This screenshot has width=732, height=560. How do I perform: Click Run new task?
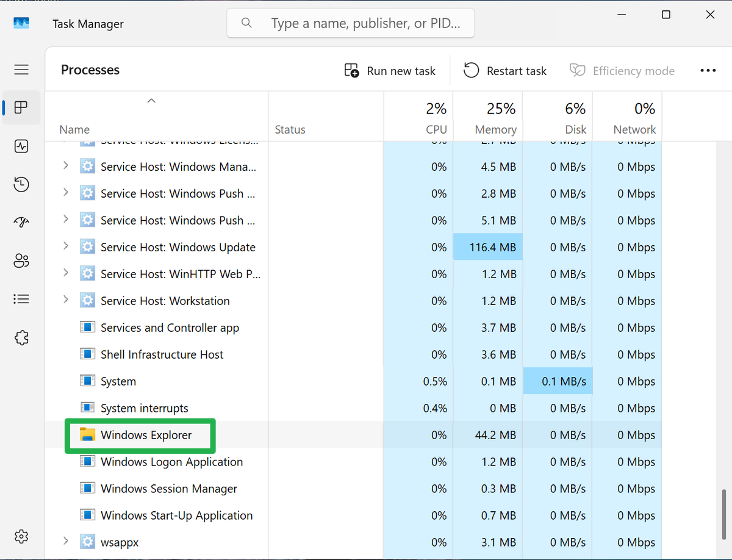[x=390, y=70]
